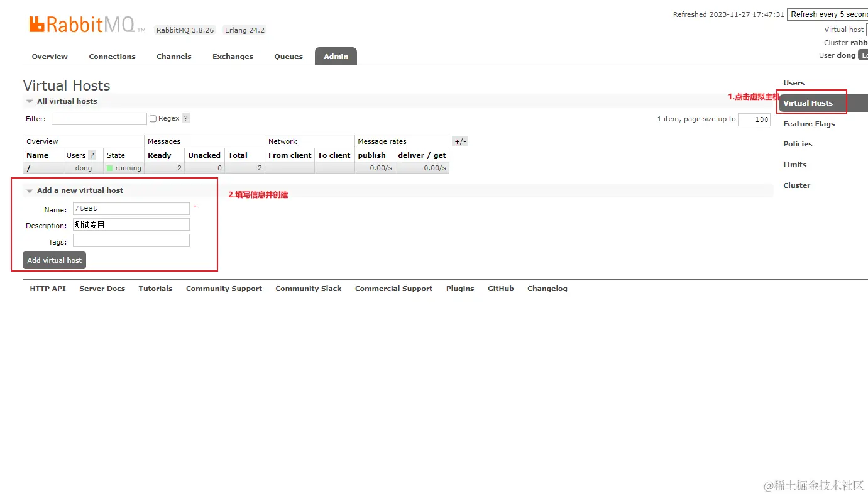The height and width of the screenshot is (496, 868).
Task: Sort by publish rate column
Action: [x=372, y=155]
